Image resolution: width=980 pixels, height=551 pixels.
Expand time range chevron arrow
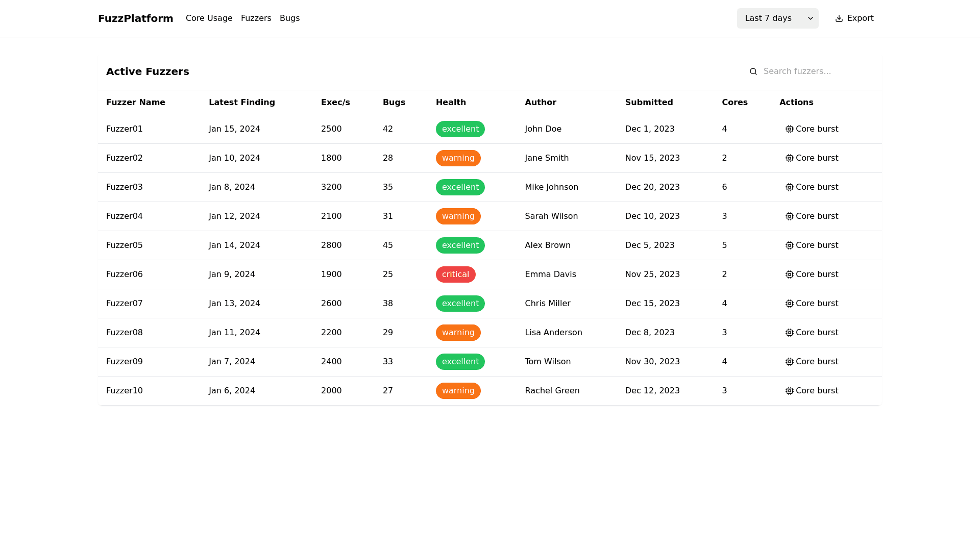(810, 18)
